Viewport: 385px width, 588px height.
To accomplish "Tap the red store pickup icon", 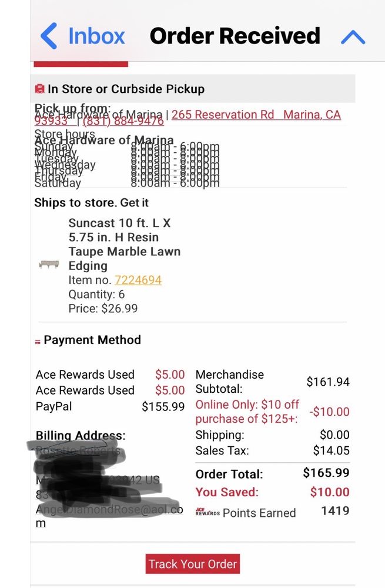I will pyautogui.click(x=39, y=89).
